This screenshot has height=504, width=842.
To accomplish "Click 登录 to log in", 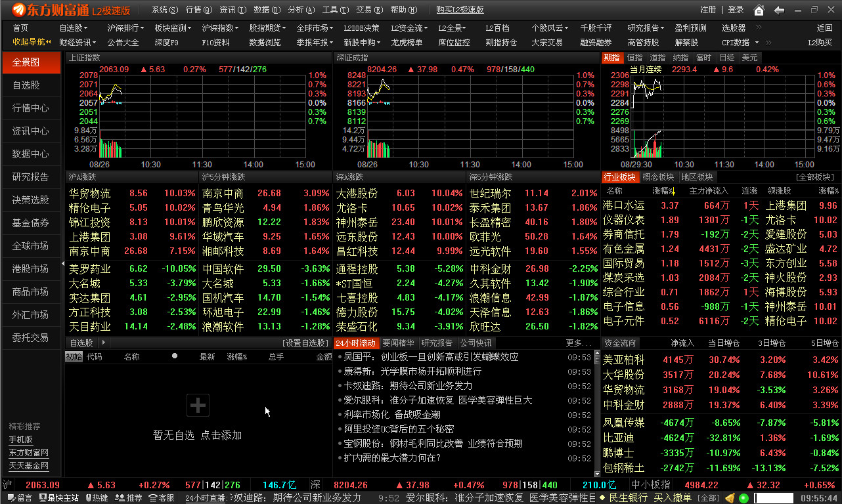I will (x=736, y=10).
